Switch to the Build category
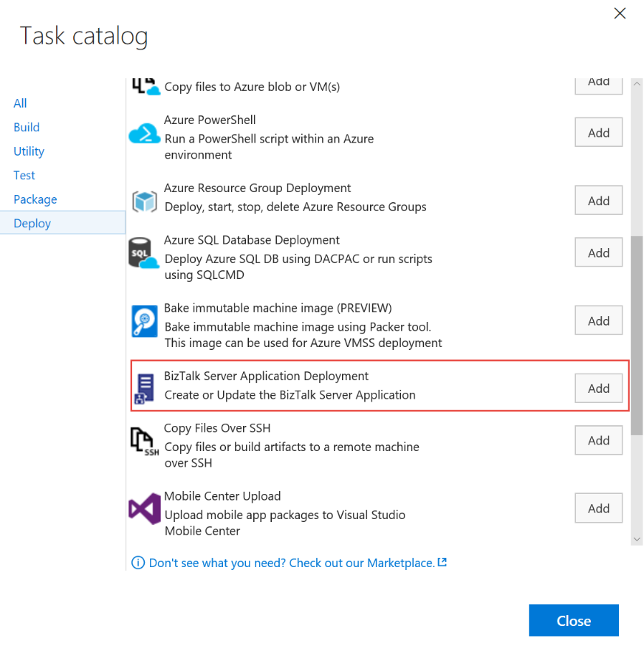Image resolution: width=644 pixels, height=646 pixels. click(27, 127)
